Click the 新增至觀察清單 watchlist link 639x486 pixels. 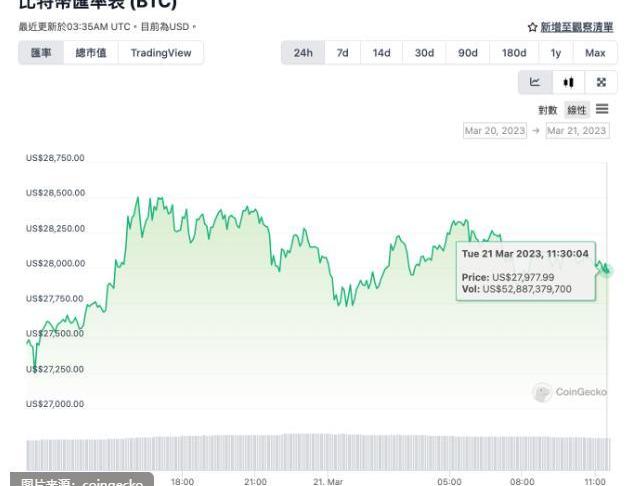577,27
